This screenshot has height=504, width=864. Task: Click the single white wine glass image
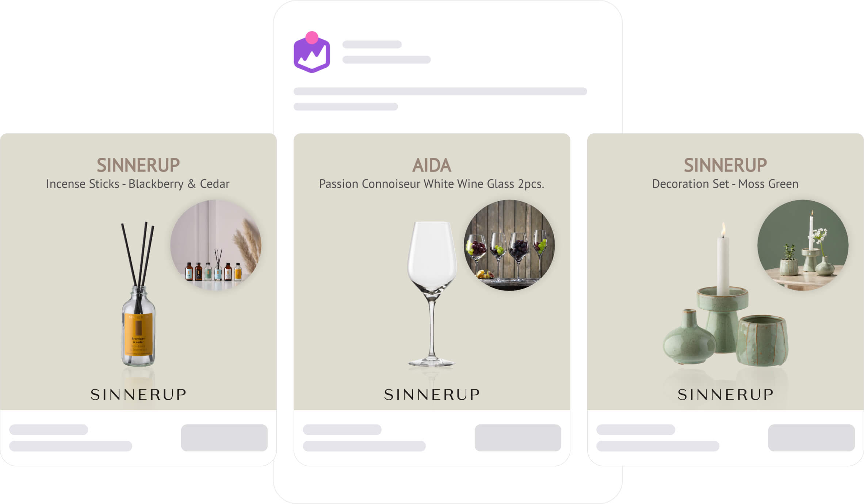pos(432,294)
